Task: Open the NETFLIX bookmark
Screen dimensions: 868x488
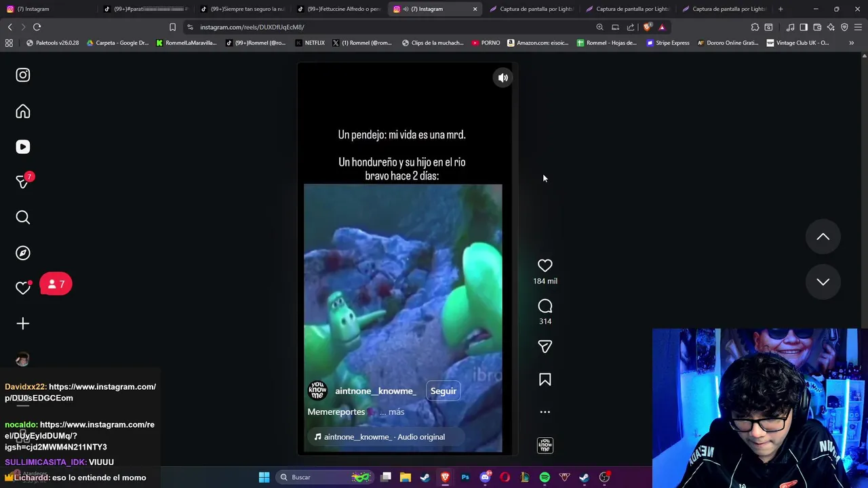Action: point(310,43)
